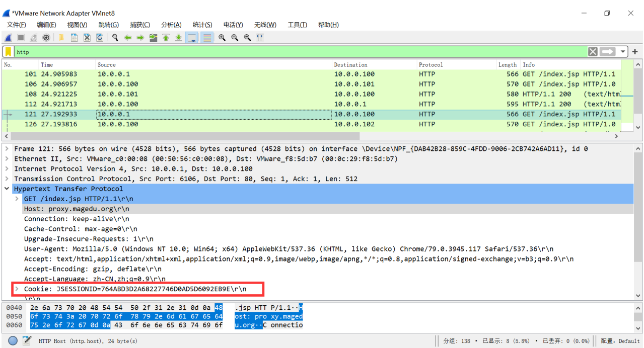644x348 pixels.
Task: Reset text to normal size
Action: (x=247, y=38)
